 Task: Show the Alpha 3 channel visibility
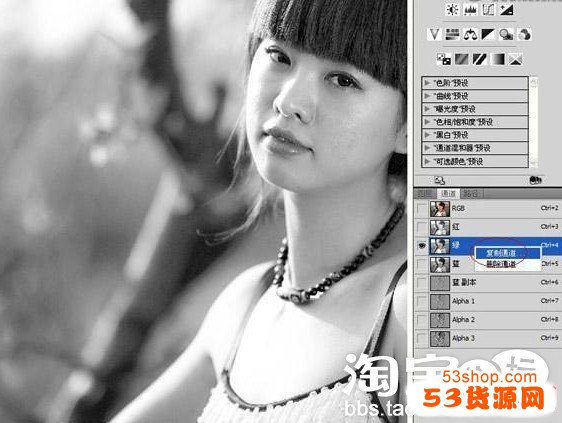click(x=422, y=338)
